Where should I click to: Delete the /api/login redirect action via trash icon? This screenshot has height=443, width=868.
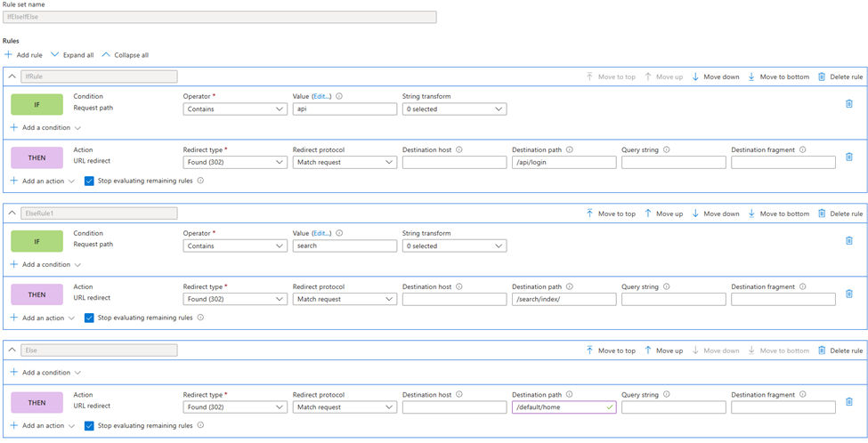pyautogui.click(x=848, y=157)
